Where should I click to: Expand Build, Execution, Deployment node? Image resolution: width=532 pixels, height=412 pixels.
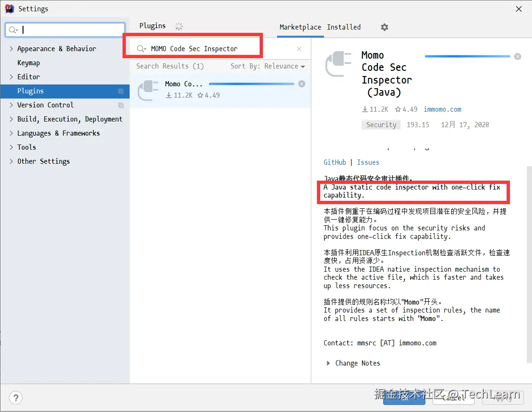point(11,119)
